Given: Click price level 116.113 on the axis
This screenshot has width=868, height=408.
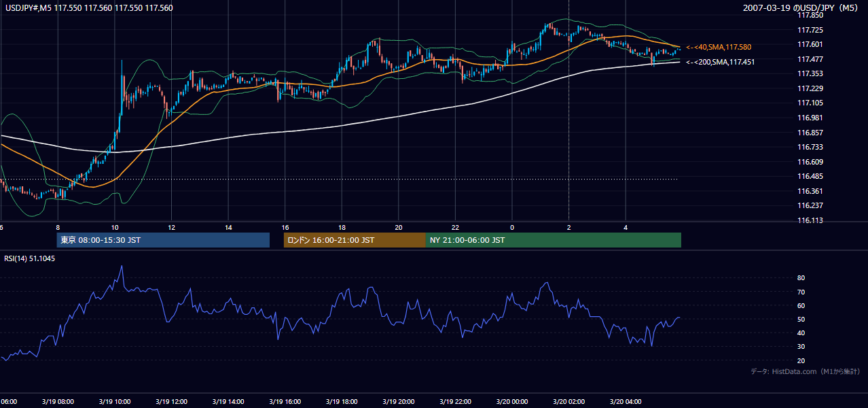Looking at the screenshot, I should (x=810, y=220).
